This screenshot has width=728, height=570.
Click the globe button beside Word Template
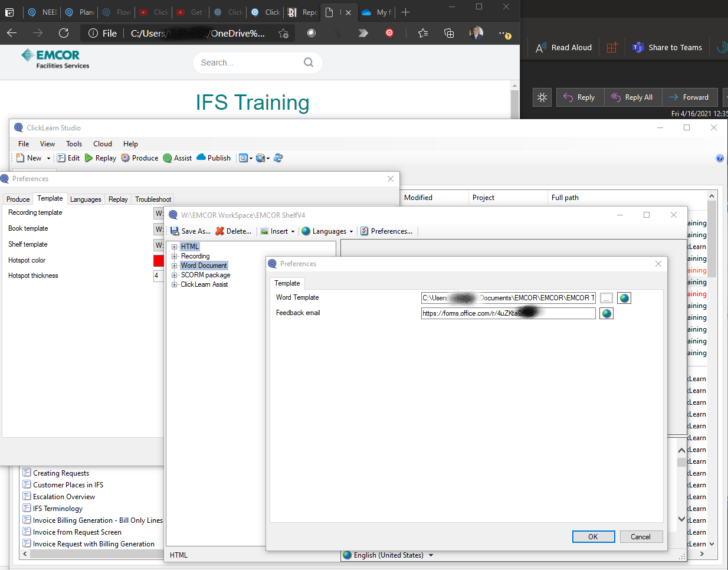[624, 298]
